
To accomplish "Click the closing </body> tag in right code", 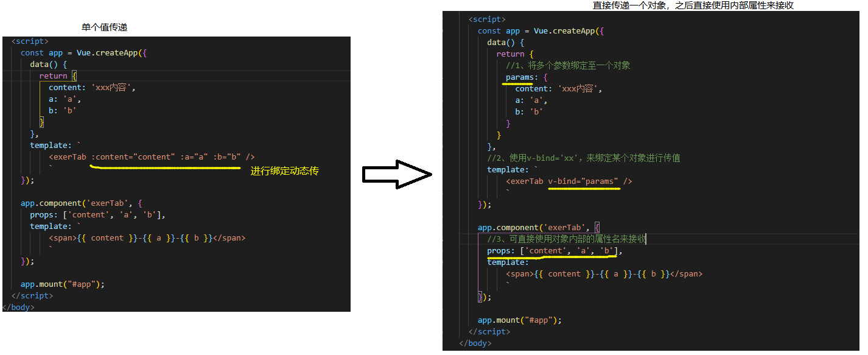I will click(x=475, y=343).
